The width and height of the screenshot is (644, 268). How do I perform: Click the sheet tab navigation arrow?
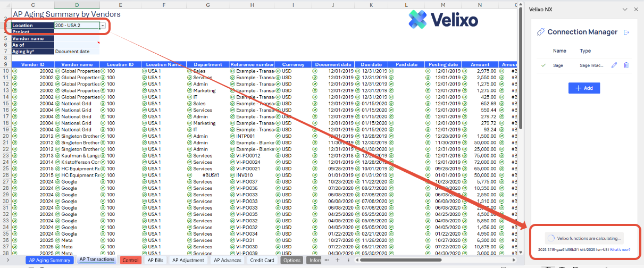[x=9, y=260]
